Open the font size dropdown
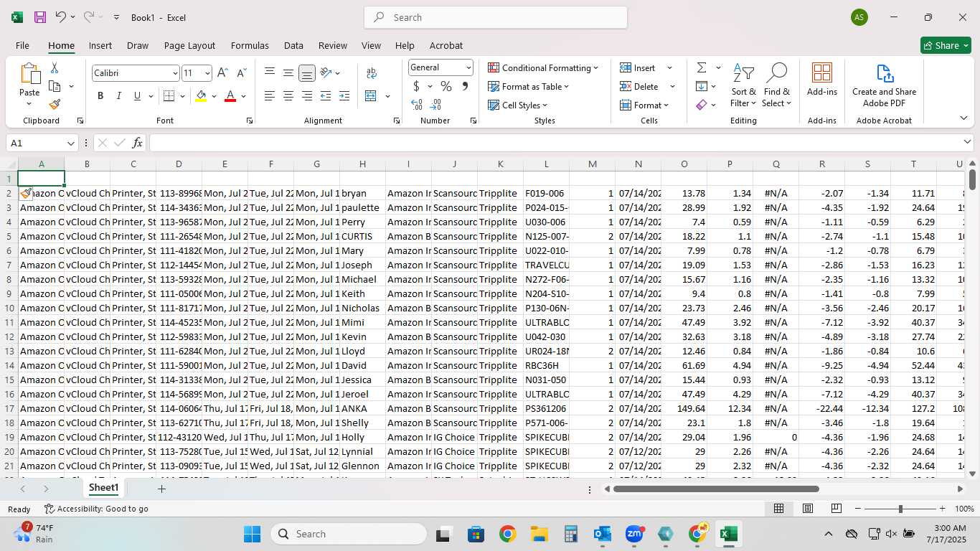The width and height of the screenshot is (980, 551). [x=207, y=73]
